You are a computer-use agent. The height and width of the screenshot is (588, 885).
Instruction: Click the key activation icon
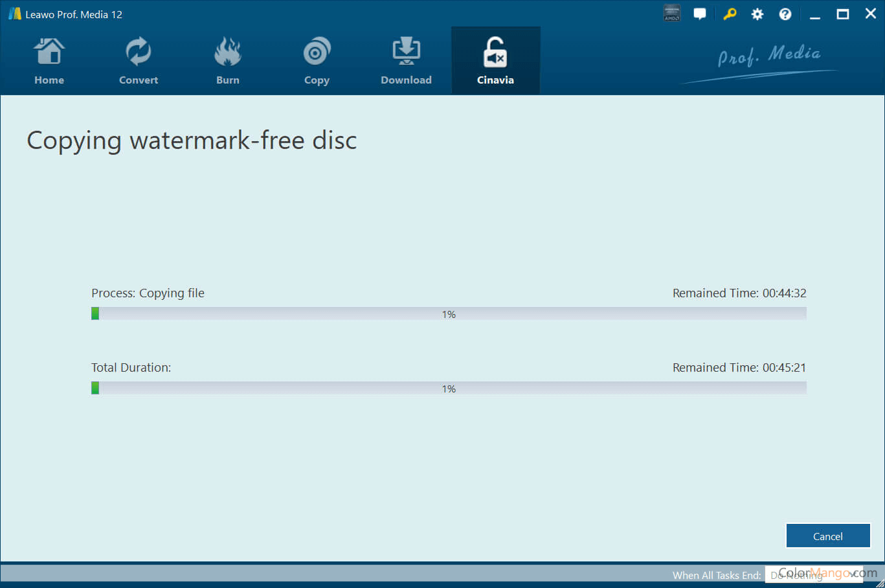point(730,14)
